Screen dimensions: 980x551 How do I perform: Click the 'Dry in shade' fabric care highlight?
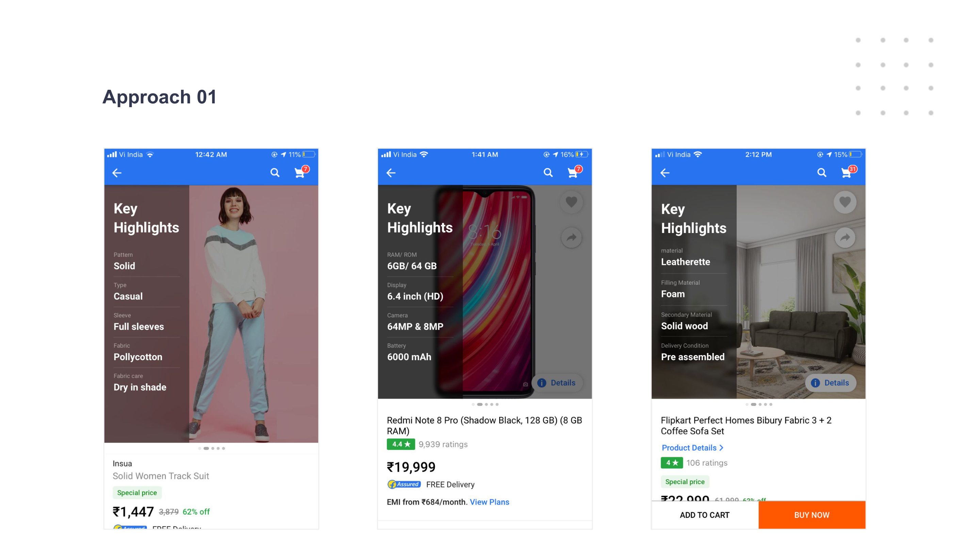[x=140, y=387]
